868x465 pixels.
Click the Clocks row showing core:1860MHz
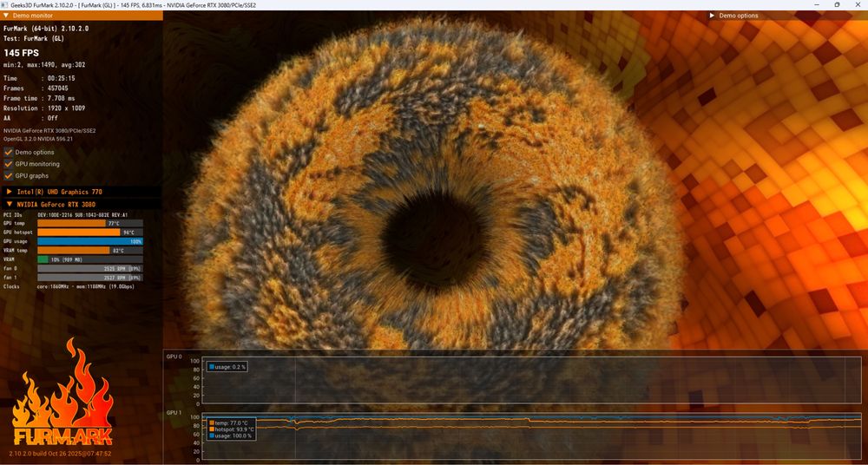69,286
